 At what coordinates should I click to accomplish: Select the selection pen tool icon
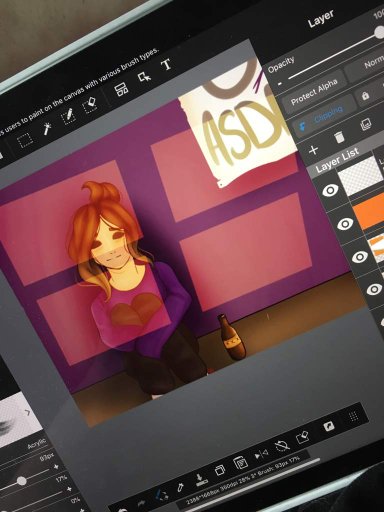click(67, 116)
